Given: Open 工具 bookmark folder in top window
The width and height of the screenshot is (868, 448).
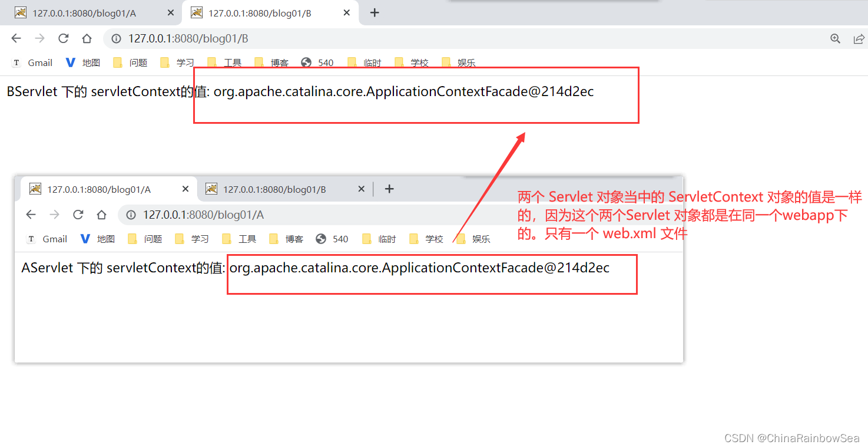Looking at the screenshot, I should (x=224, y=62).
